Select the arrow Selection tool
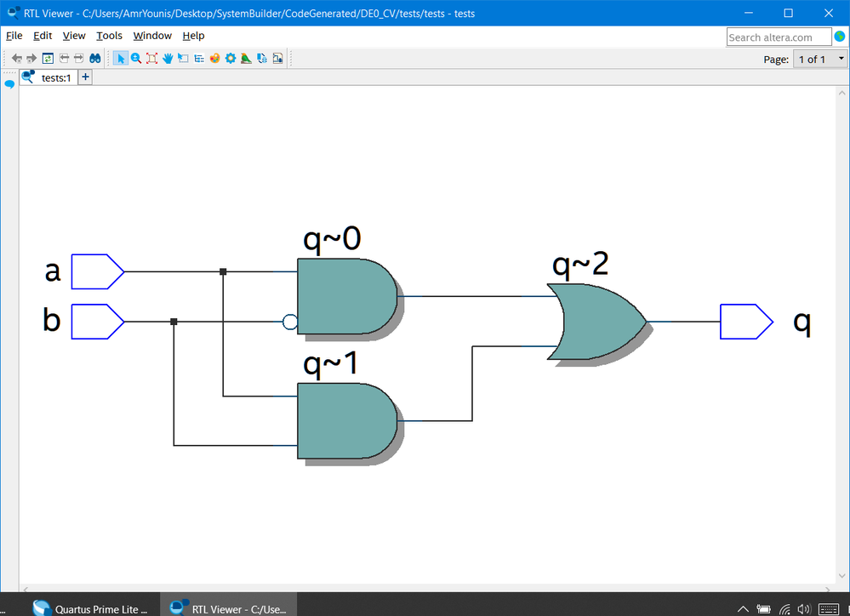 [120, 59]
